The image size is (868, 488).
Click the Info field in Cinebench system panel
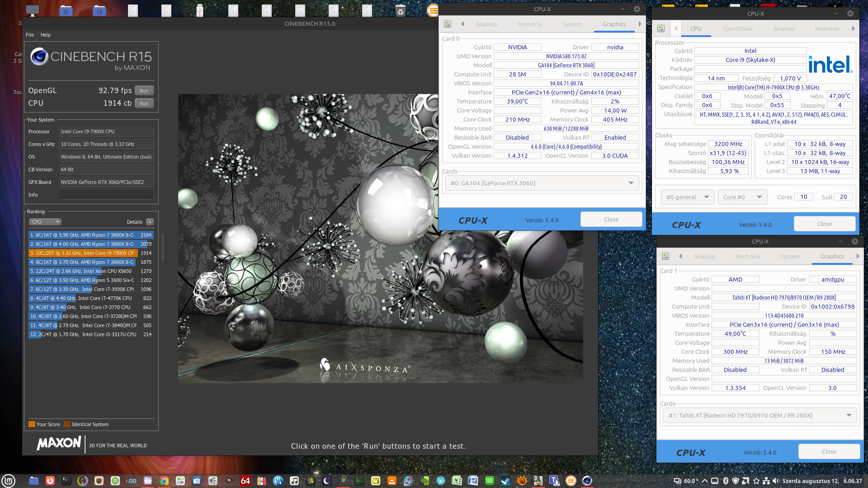coord(106,195)
